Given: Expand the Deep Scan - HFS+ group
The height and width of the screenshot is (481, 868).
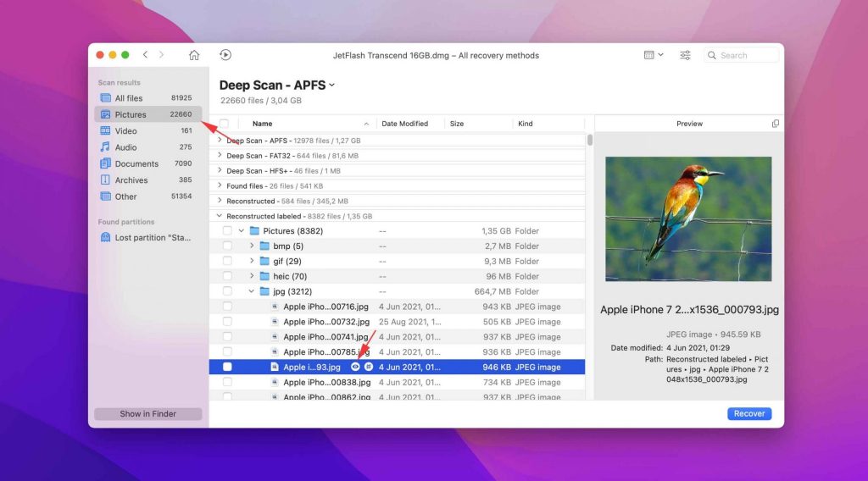Looking at the screenshot, I should coord(220,170).
